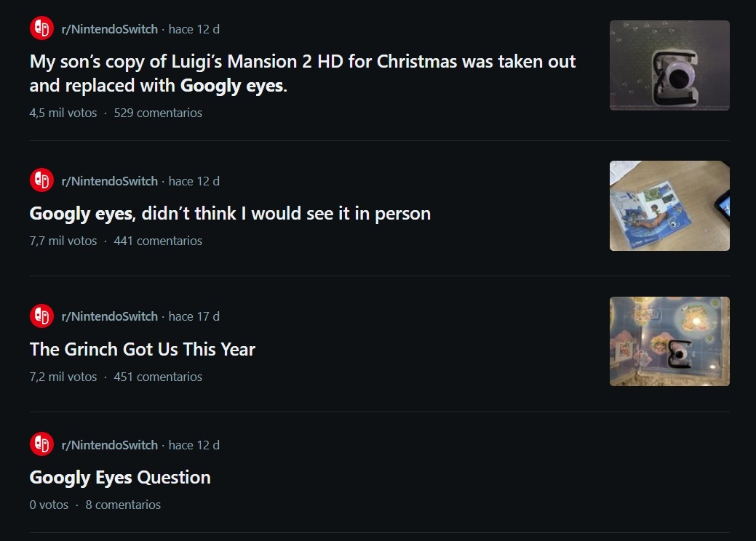
Task: Click "hace 17 d" timestamp on the Grinch post
Action: tap(194, 316)
